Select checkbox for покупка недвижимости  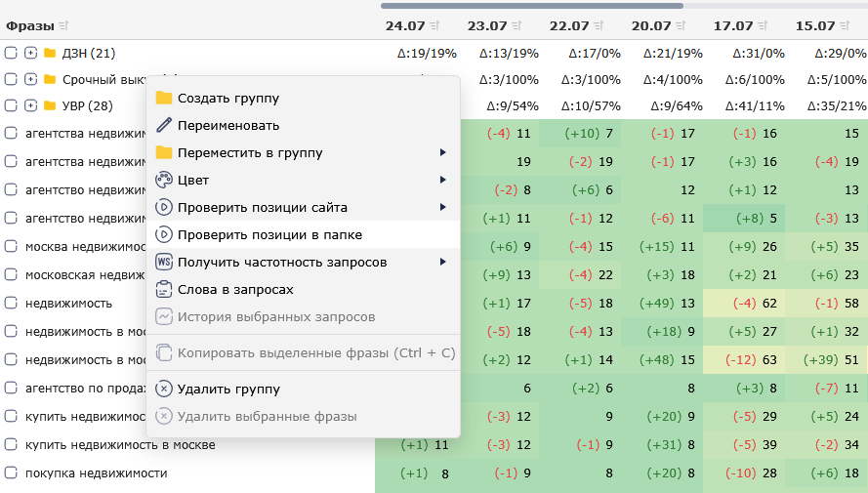pyautogui.click(x=11, y=472)
